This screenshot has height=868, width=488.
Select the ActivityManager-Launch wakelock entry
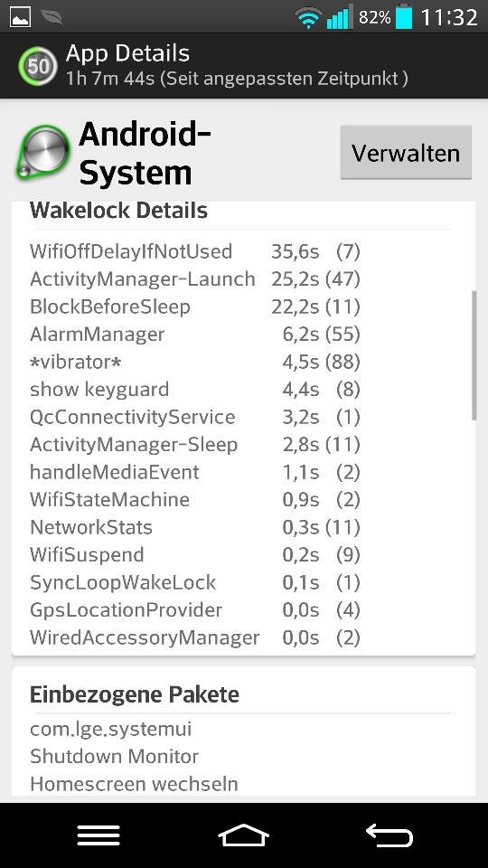point(195,279)
